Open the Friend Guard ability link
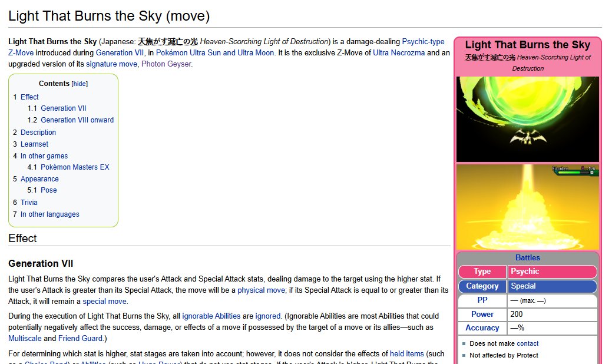 point(80,338)
